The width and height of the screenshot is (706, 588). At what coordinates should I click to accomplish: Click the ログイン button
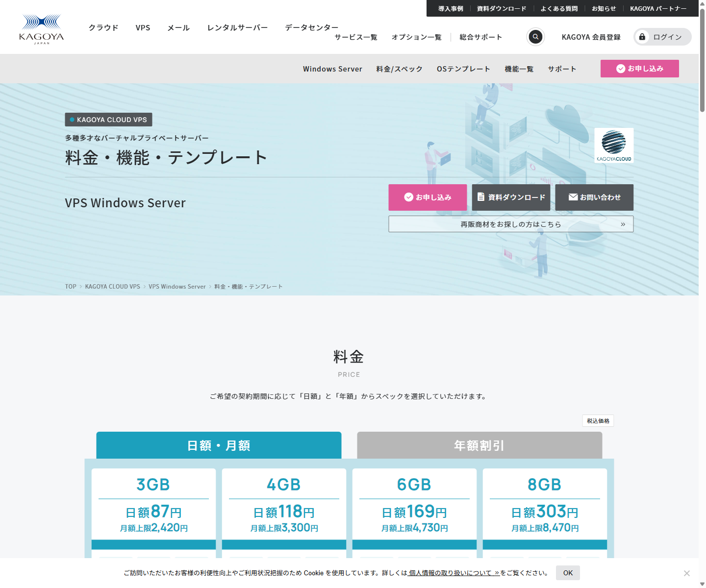pos(662,37)
